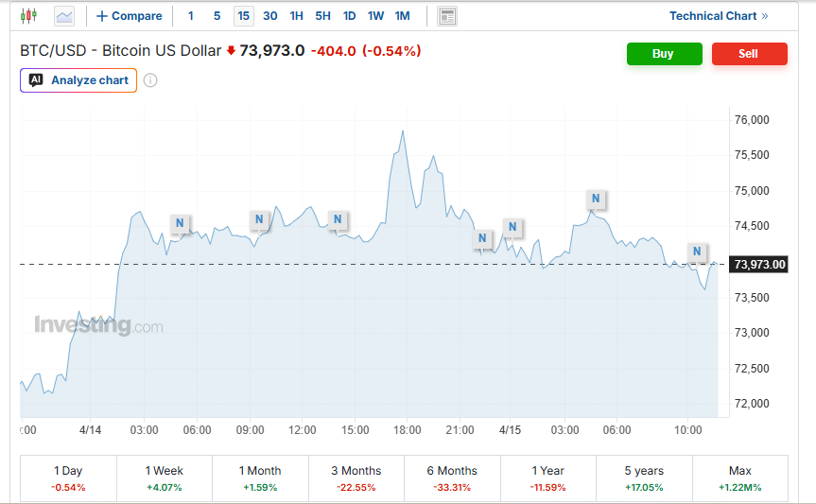Open the news marker at the 18:00 peak's left near 15:00
816x504 pixels.
click(338, 220)
